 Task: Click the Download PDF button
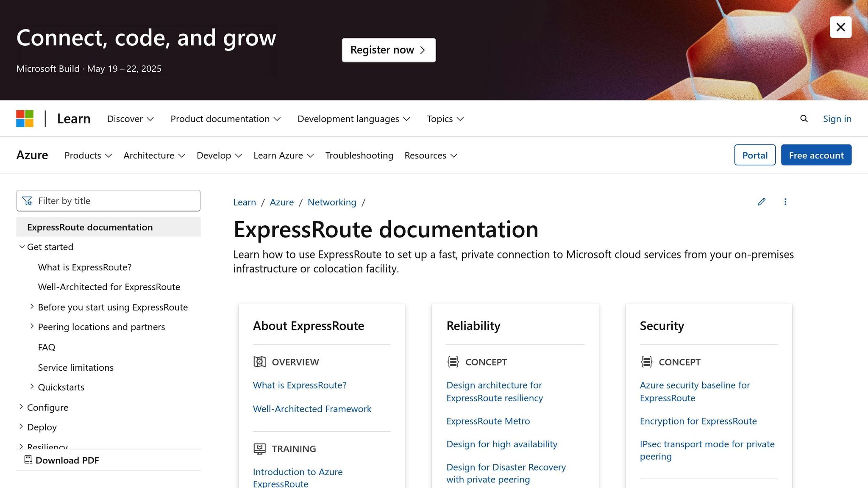click(x=62, y=460)
